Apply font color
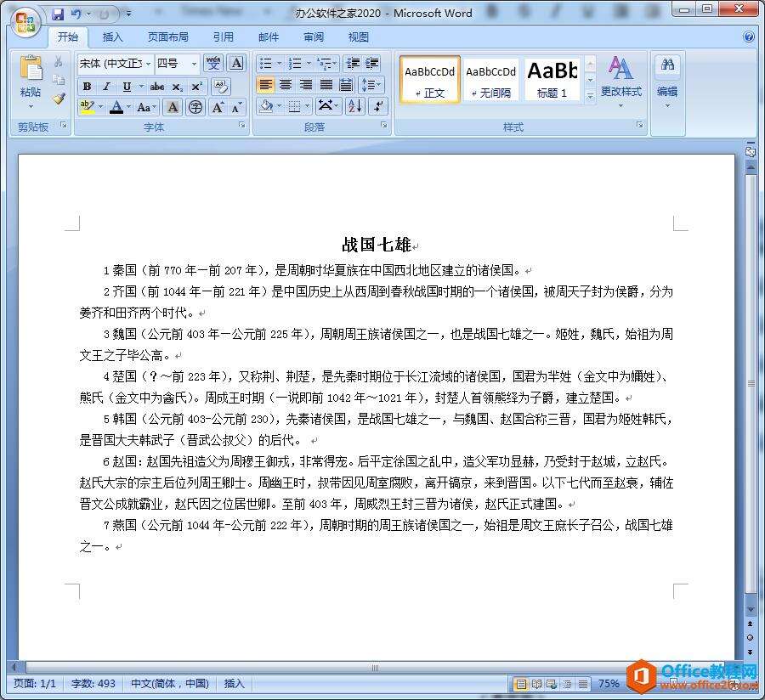 (x=116, y=107)
